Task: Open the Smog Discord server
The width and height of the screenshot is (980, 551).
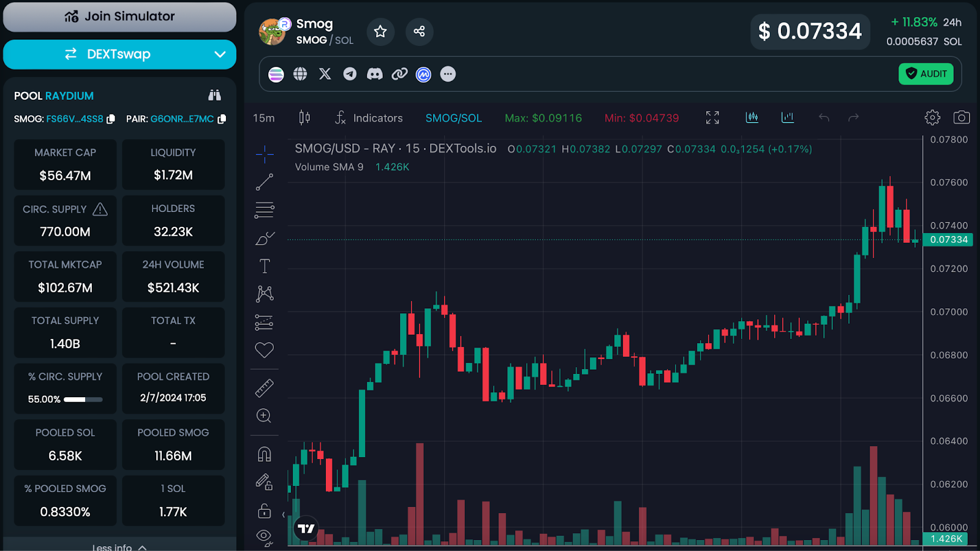Action: tap(375, 74)
